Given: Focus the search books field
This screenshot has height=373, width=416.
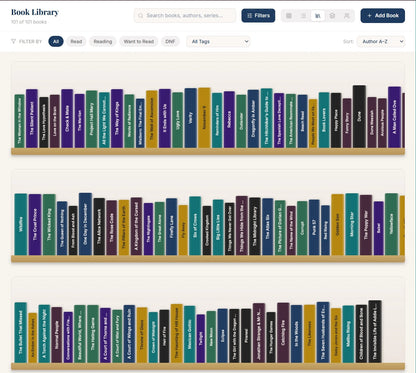Looking at the screenshot, I should 185,16.
